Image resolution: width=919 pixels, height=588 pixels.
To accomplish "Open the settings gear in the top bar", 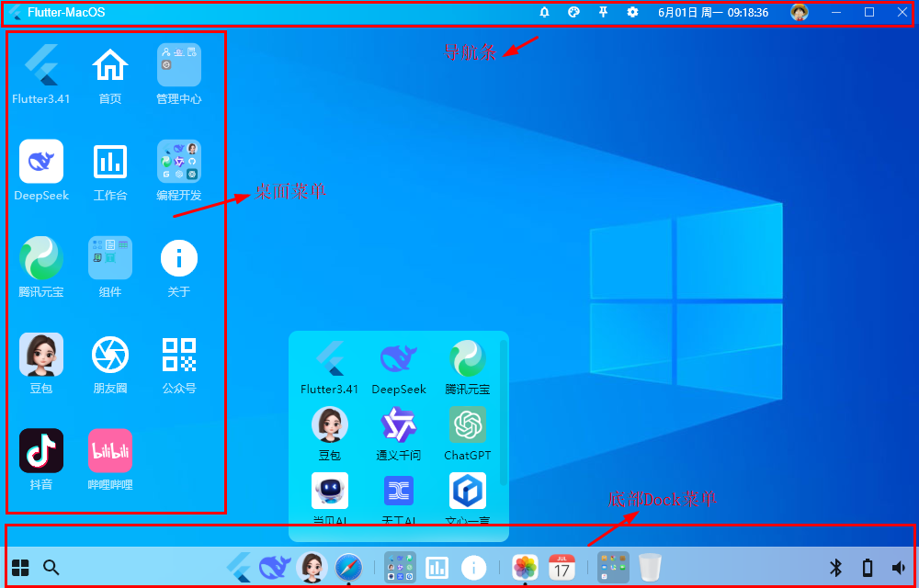I will point(632,12).
